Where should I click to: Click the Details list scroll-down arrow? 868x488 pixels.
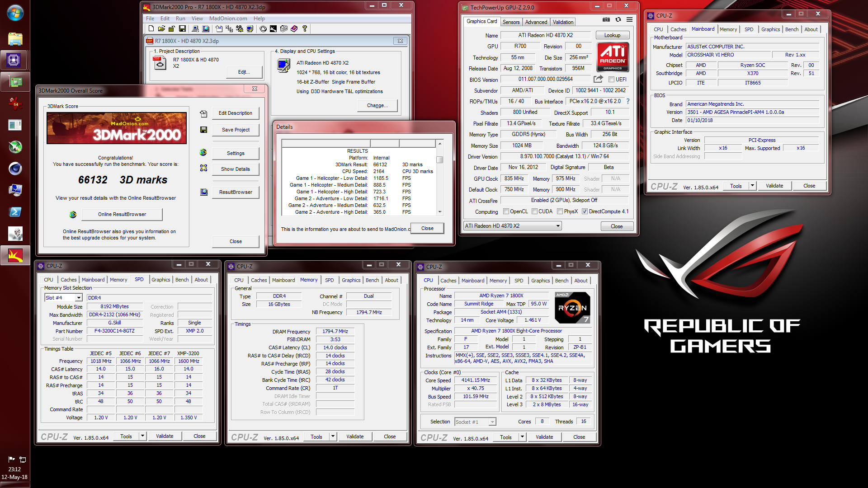click(439, 211)
